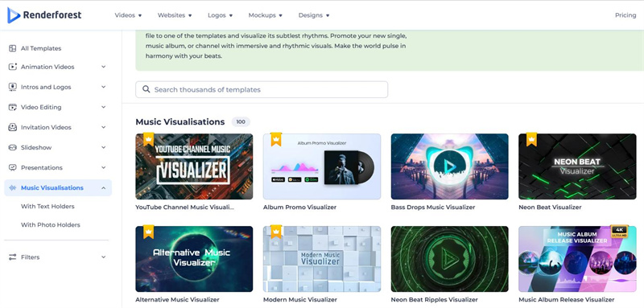Viewport: 644px width, 308px height.
Task: Click the search magnifier icon
Action: [146, 89]
